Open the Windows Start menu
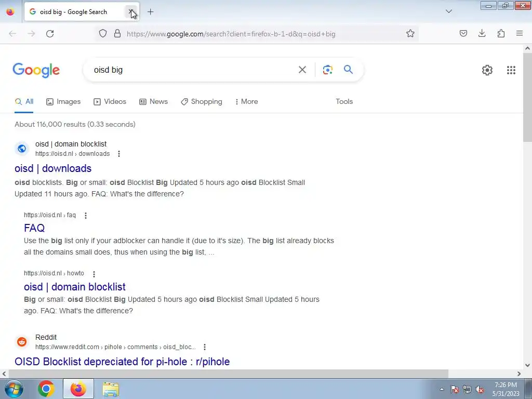Screen dimensions: 532x399 coord(14,389)
